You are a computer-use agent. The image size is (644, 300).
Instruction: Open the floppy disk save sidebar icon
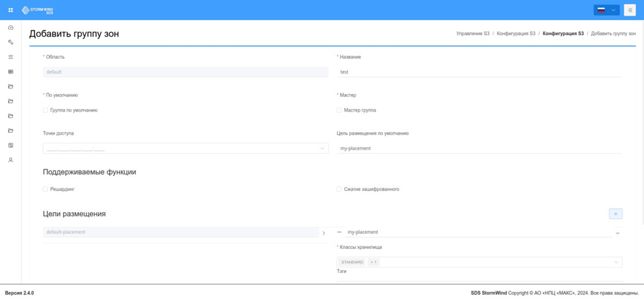pos(11,145)
